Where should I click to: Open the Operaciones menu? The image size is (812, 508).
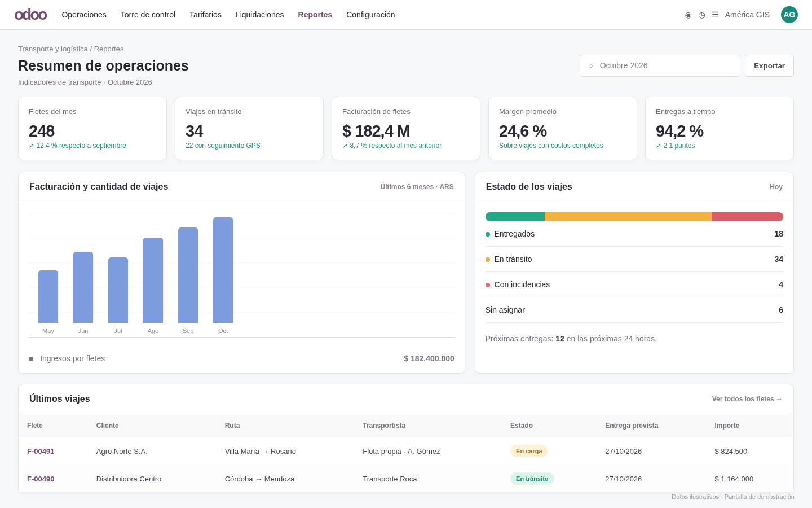pos(84,15)
